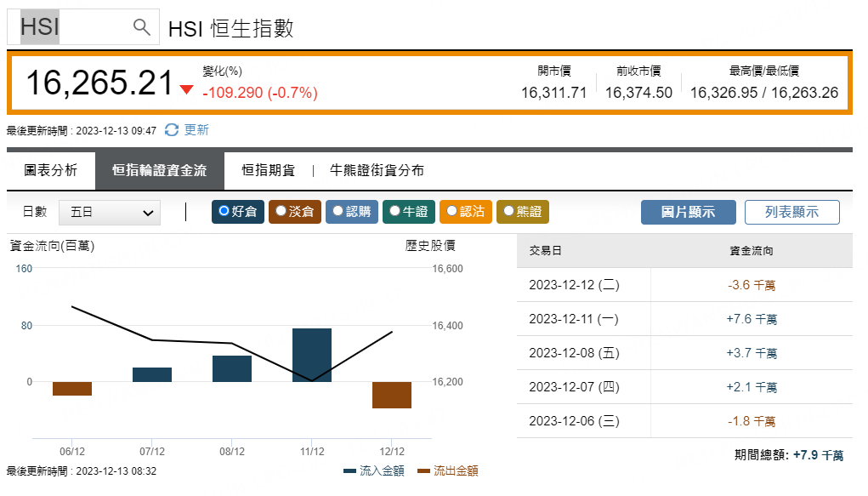Click the 06/12 brown outflow bar
Viewport: 868px width, 496px height.
pos(72,389)
